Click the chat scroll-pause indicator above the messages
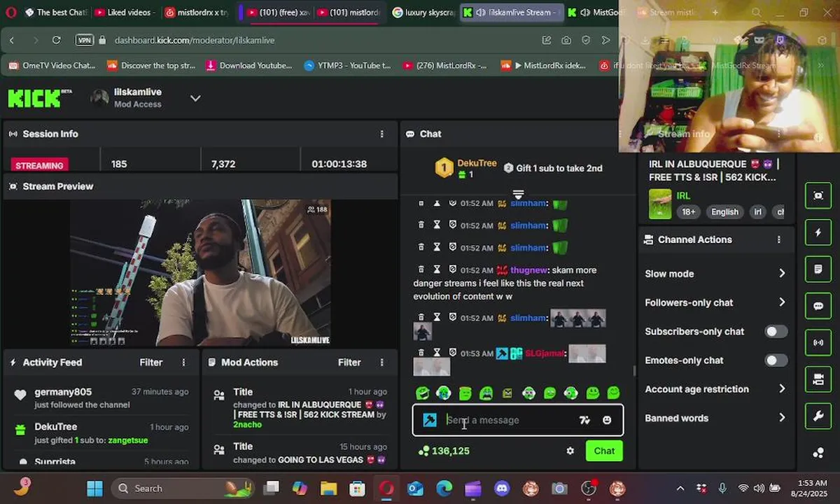Viewport: 840px width, 504px height. (518, 194)
